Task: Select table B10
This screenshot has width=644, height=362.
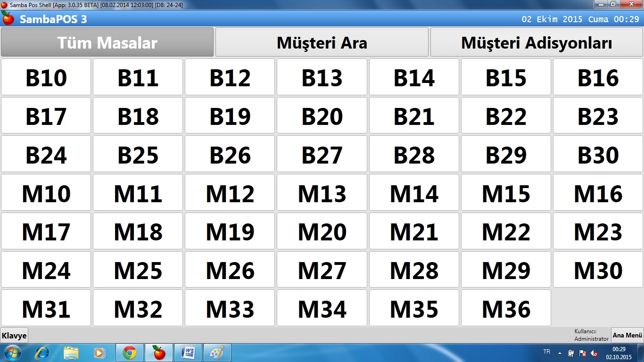Action: pos(46,77)
